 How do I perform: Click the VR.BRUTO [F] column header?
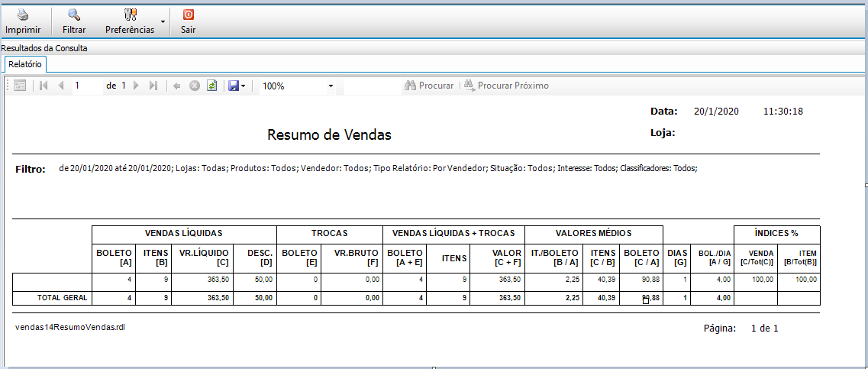coord(351,257)
